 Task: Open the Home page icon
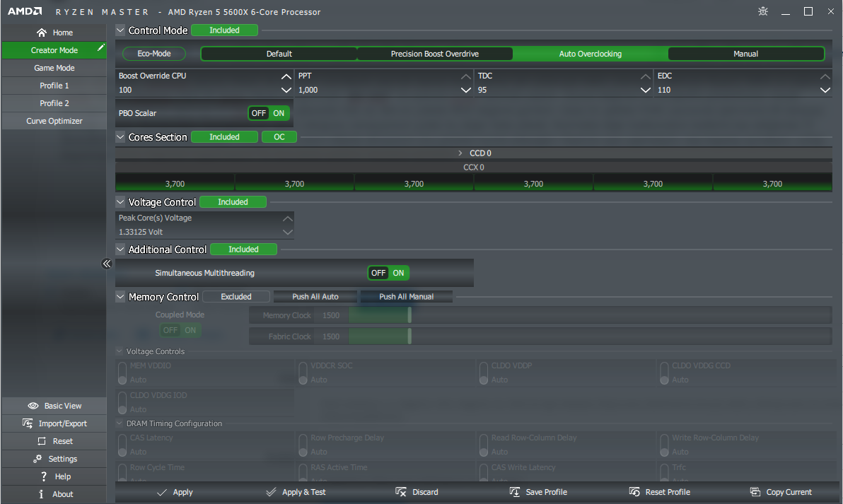(x=42, y=33)
